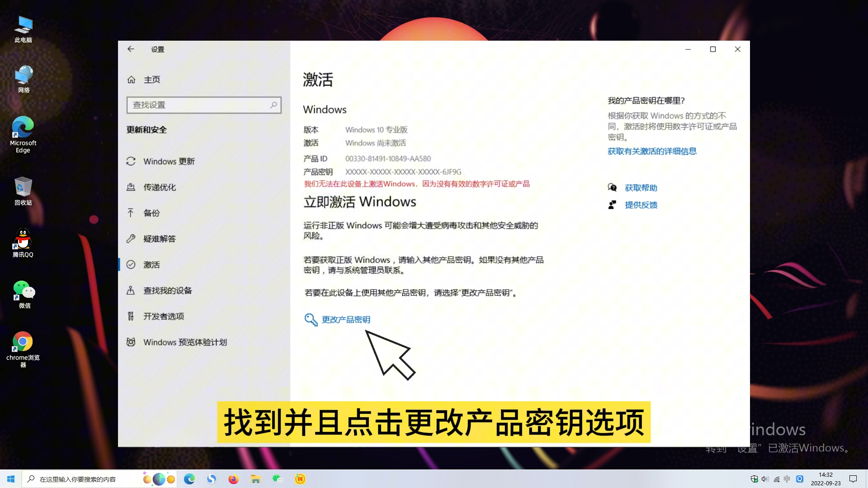Open Firefox from the taskbar
The width and height of the screenshot is (868, 488).
click(x=233, y=479)
